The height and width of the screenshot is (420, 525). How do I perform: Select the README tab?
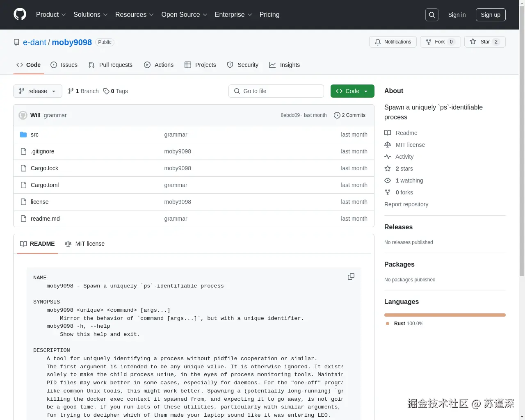37,244
